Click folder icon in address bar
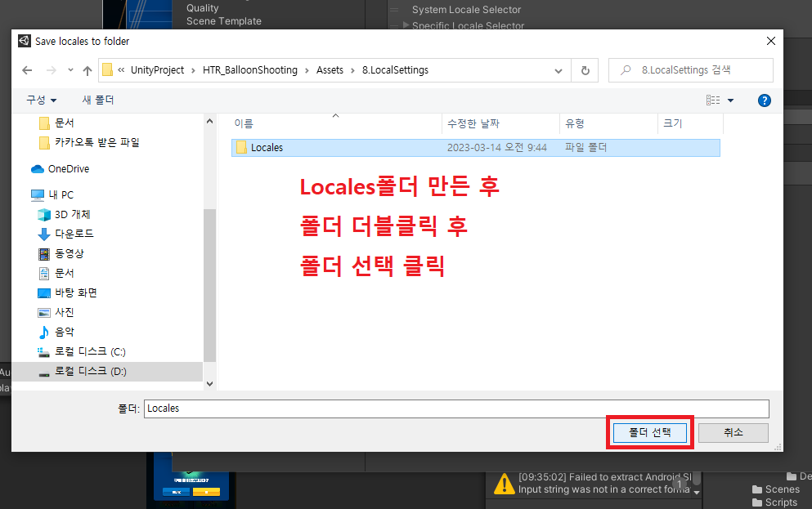812x509 pixels. coord(108,69)
